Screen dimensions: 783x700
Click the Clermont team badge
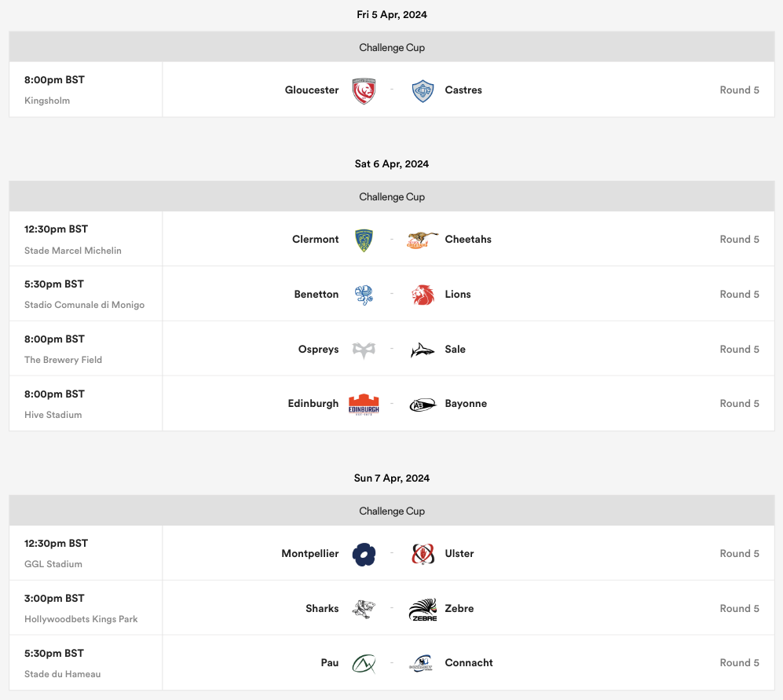pos(364,240)
